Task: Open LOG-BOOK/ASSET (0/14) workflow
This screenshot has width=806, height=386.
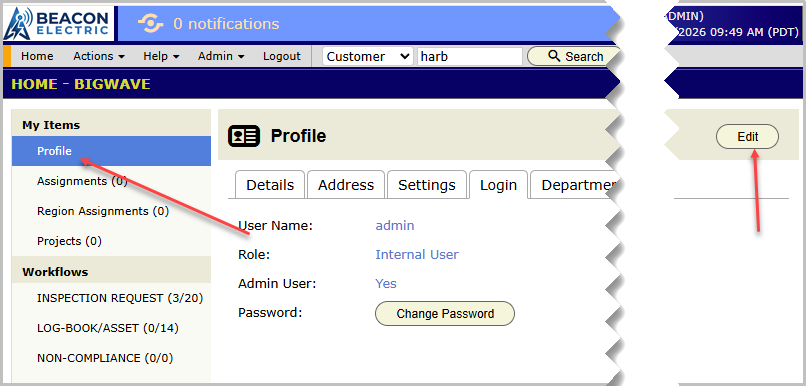Action: tap(111, 328)
